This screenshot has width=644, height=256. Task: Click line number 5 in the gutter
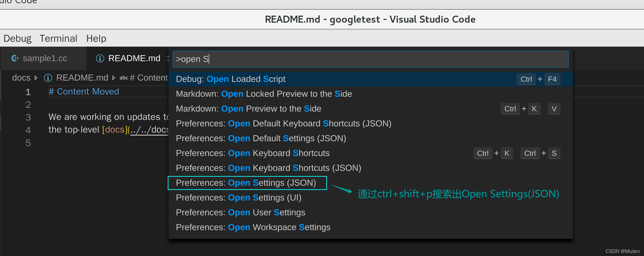(x=28, y=143)
